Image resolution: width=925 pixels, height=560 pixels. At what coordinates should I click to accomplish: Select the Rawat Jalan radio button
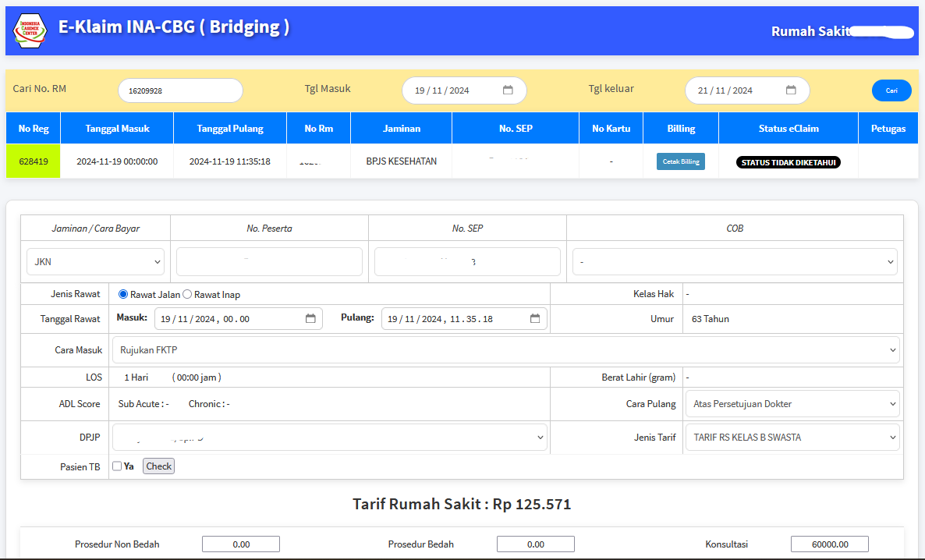pyautogui.click(x=122, y=294)
